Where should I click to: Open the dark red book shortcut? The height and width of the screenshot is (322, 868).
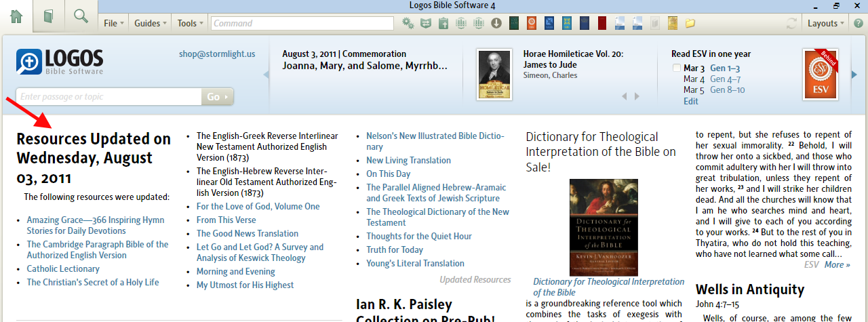602,23
